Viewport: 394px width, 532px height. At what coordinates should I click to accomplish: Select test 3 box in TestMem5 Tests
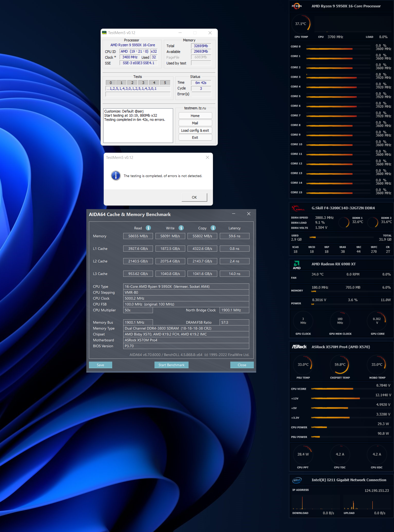pyautogui.click(x=143, y=83)
